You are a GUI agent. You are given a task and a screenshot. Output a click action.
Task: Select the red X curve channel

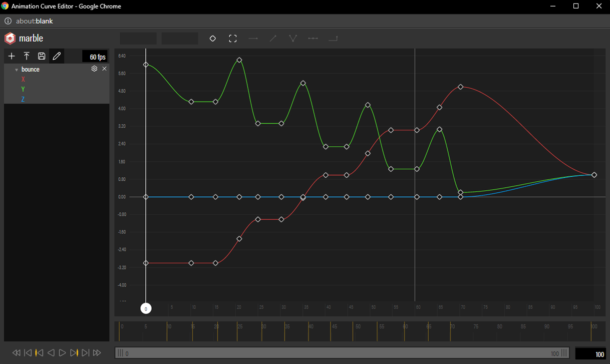click(x=23, y=79)
